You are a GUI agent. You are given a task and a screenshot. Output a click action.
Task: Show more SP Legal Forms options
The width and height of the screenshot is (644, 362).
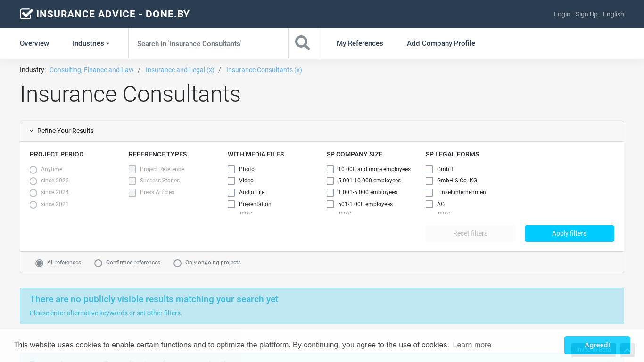tap(444, 213)
